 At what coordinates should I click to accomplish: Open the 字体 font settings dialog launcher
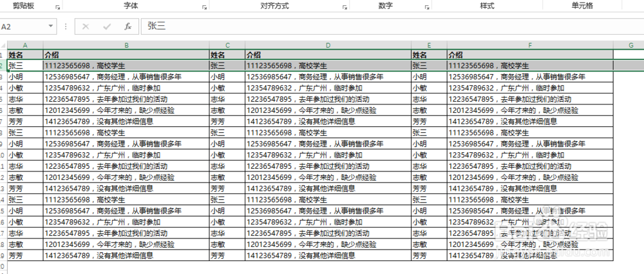point(204,7)
